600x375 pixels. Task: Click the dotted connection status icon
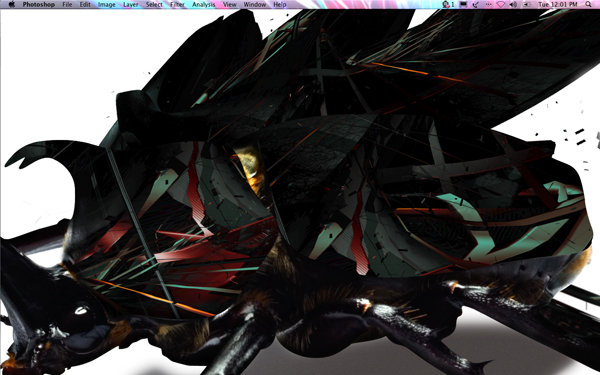(x=488, y=4)
